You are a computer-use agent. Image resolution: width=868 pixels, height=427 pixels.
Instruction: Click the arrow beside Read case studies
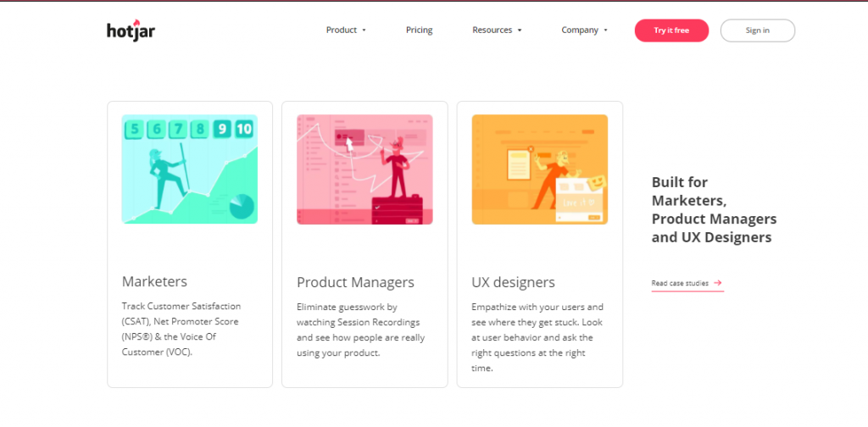(717, 283)
